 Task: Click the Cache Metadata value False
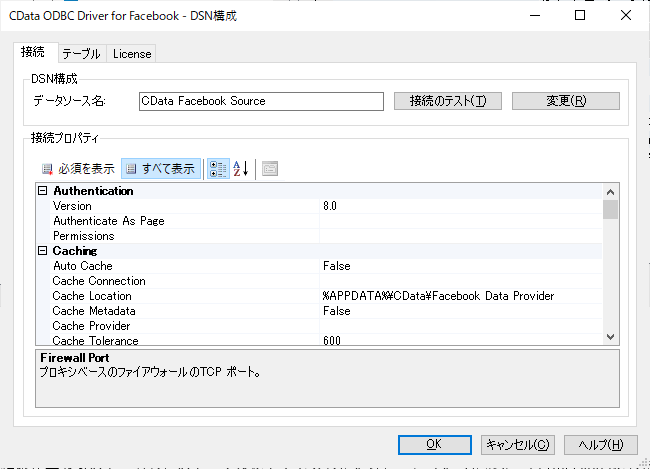click(337, 311)
